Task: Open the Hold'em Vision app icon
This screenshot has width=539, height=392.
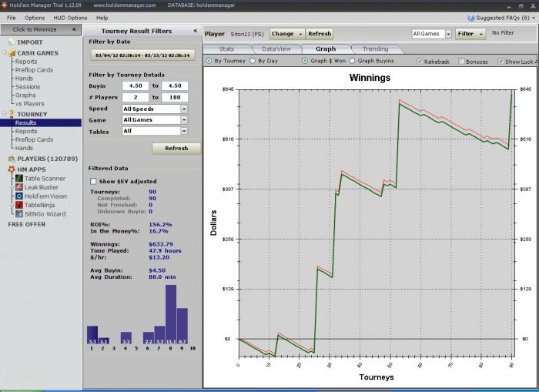Action: point(18,196)
